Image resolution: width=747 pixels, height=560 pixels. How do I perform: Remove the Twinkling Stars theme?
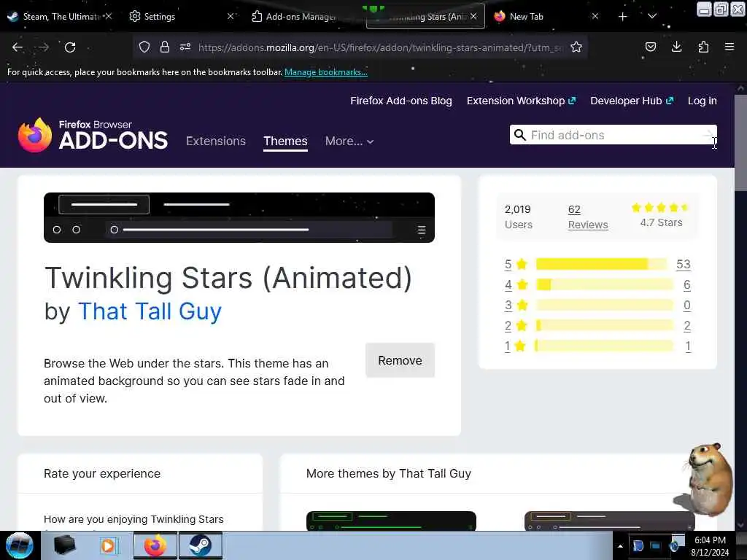(x=400, y=360)
